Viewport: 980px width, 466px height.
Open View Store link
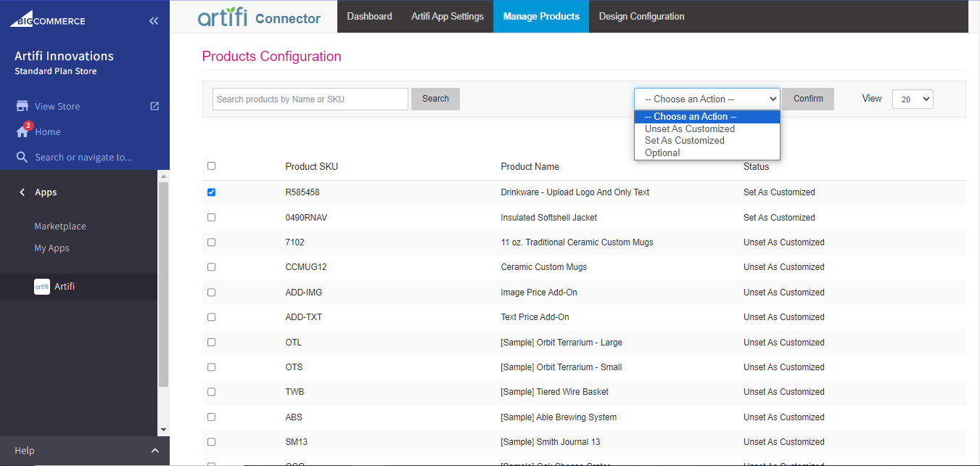tap(57, 106)
